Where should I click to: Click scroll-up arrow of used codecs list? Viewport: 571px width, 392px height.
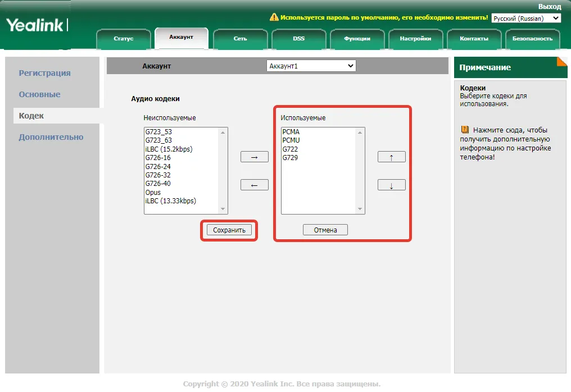(360, 133)
